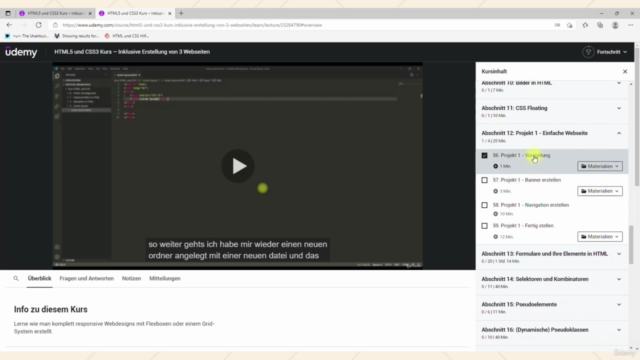
Task: Open Materialien dropdown for lecture 57
Action: point(600,191)
